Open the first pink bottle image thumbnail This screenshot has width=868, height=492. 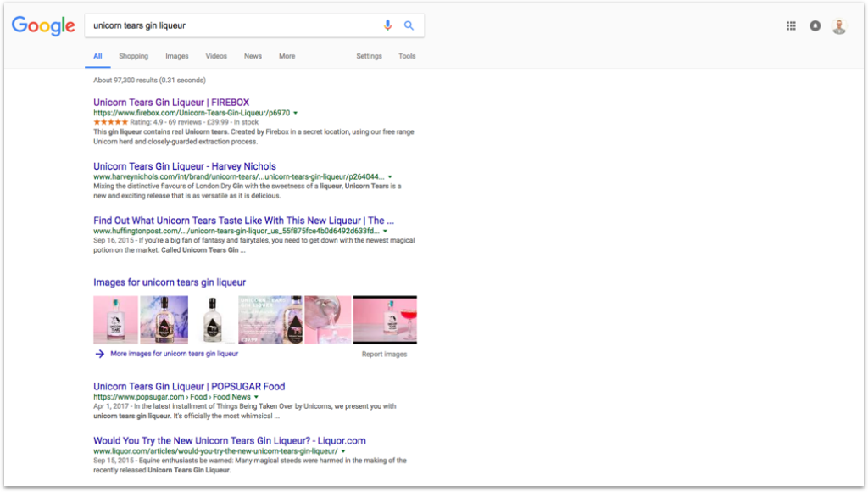pyautogui.click(x=115, y=320)
